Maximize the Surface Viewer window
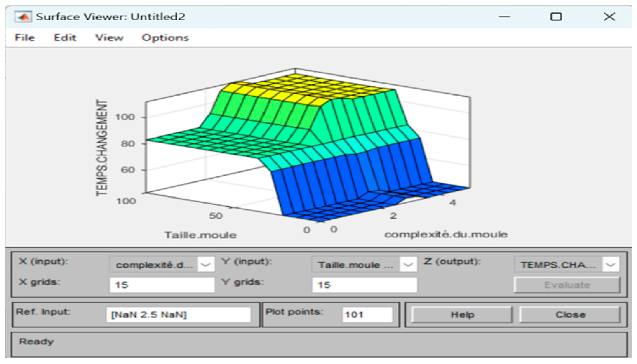 (556, 17)
